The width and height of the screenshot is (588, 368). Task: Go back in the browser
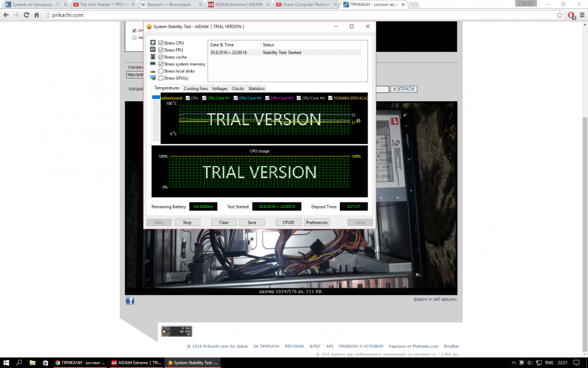(x=6, y=15)
